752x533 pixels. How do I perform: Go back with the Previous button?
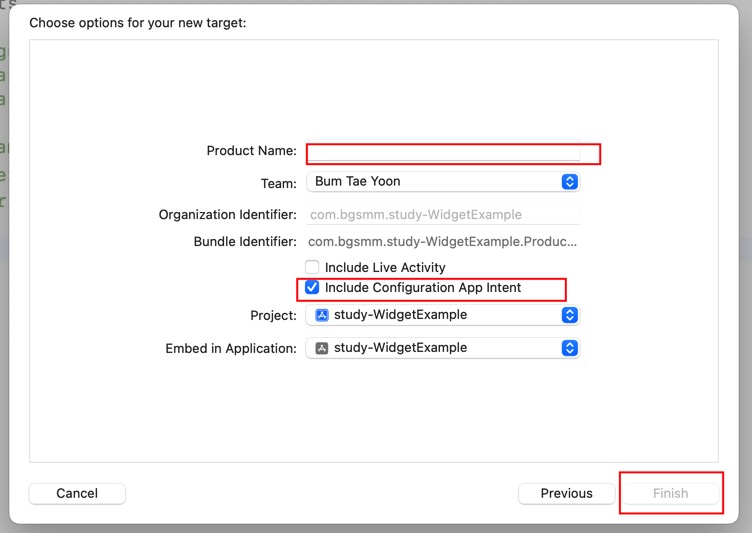[x=566, y=493]
